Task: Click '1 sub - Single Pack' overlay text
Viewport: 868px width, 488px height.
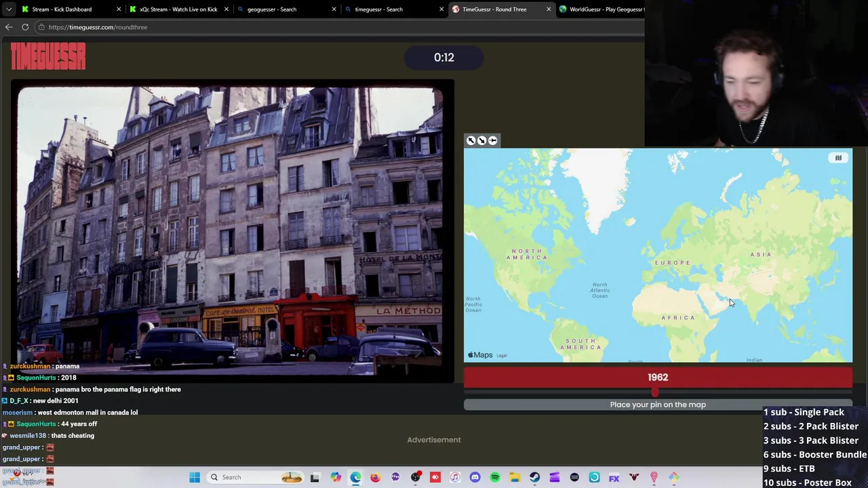Action: (x=804, y=412)
